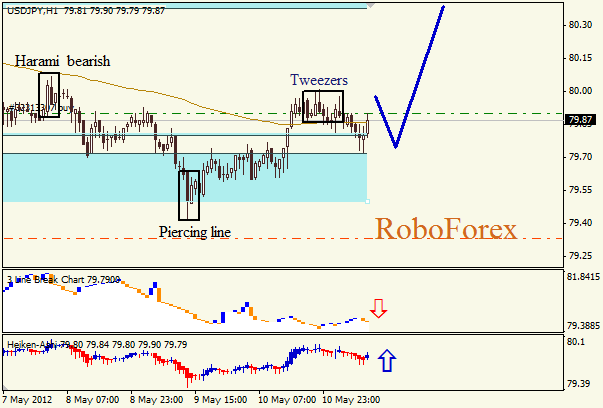Image resolution: width=603 pixels, height=408 pixels.
Task: Click the 80.30 level on price axis
Action: pos(582,25)
